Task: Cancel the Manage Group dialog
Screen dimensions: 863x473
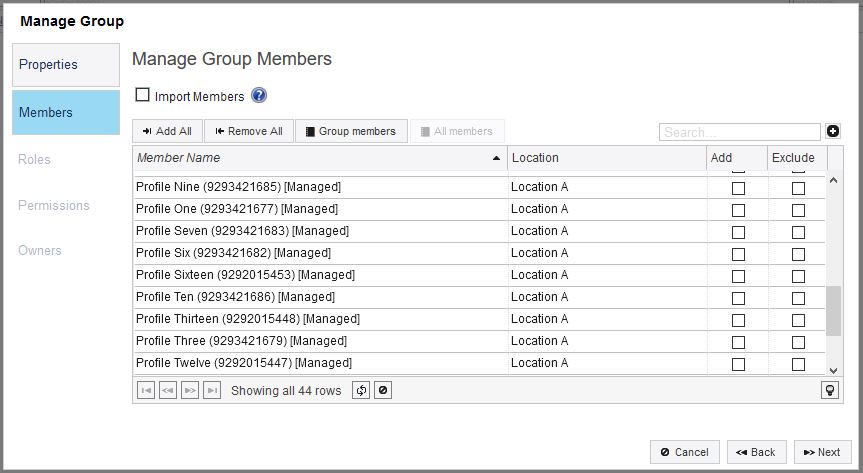Action: pos(685,452)
